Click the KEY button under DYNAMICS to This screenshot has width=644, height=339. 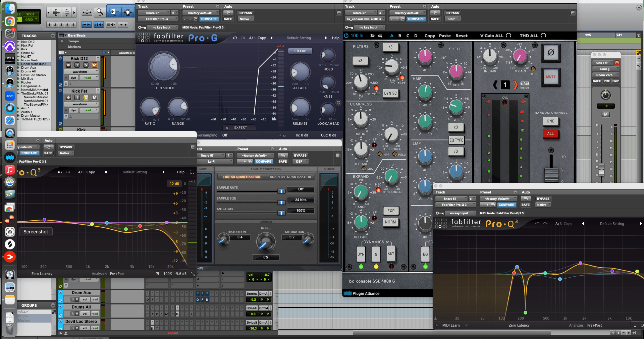[391, 254]
